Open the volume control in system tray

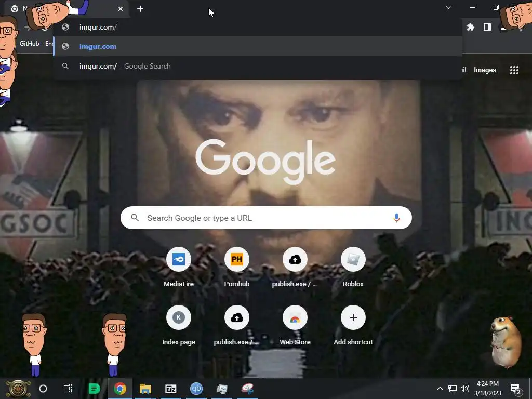click(465, 389)
